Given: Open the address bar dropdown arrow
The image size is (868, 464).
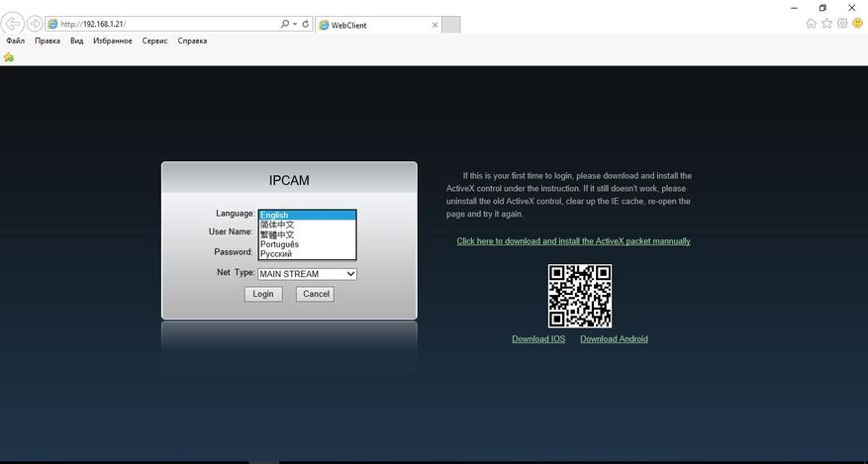Looking at the screenshot, I should point(295,24).
